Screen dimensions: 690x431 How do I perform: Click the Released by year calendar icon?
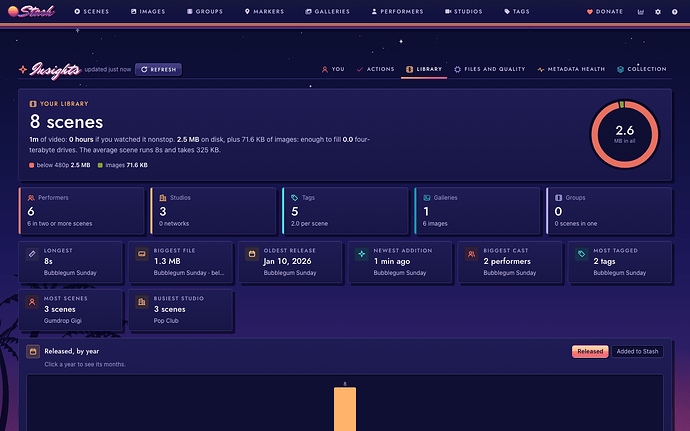point(33,351)
